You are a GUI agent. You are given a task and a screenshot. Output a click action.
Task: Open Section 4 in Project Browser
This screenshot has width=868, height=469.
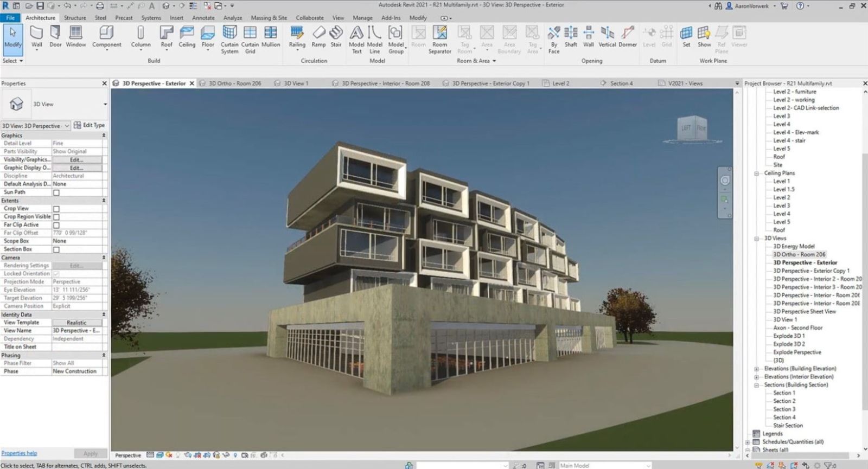[x=784, y=417]
